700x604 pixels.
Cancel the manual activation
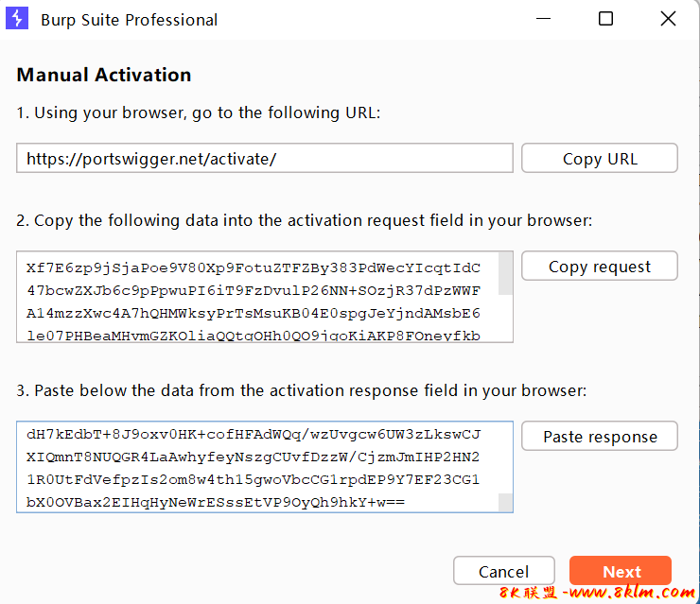pos(503,571)
